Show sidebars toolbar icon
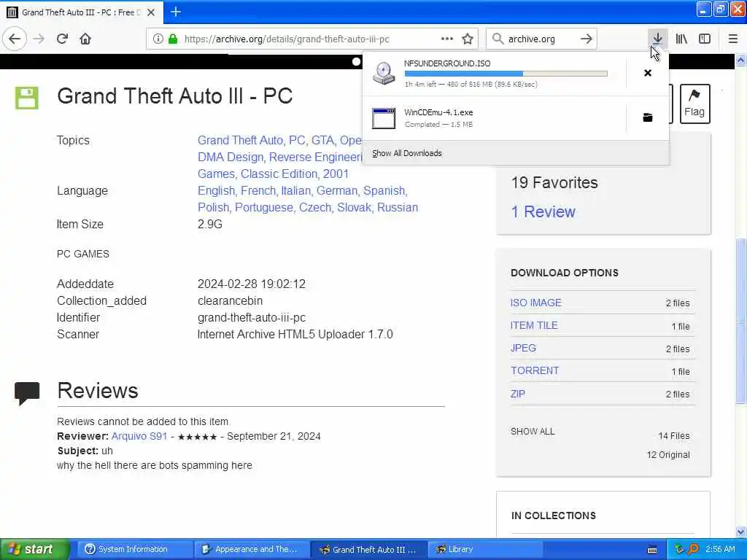Screen dimensions: 747x560 pos(705,39)
